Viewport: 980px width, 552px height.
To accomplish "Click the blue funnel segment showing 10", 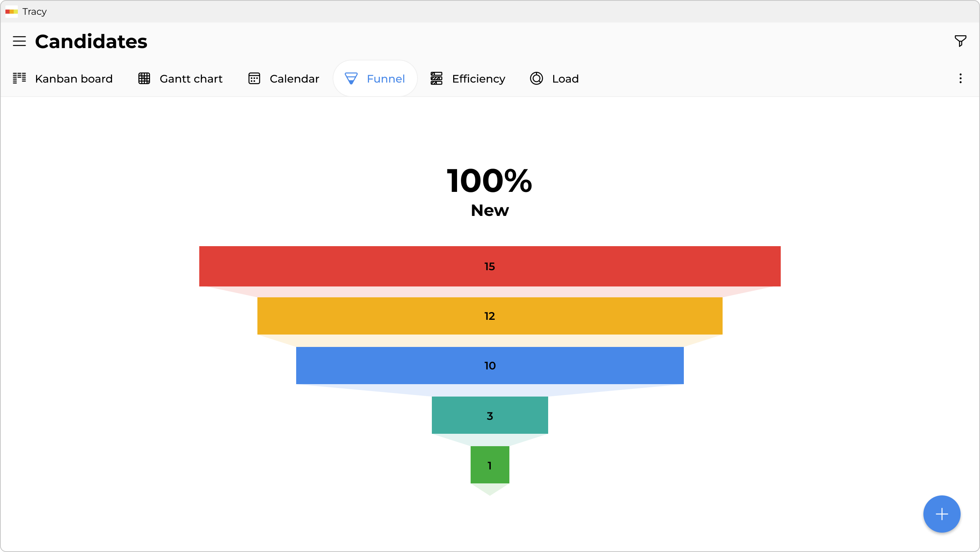I will [x=490, y=366].
